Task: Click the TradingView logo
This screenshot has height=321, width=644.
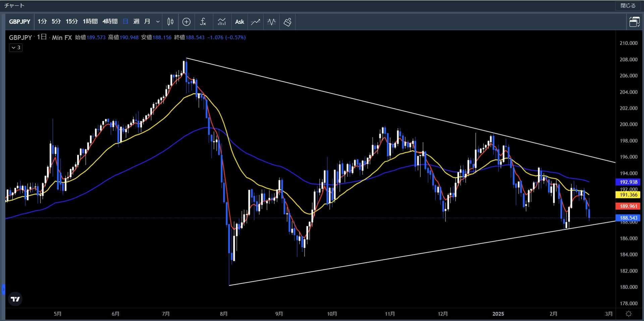Action: pos(15,299)
